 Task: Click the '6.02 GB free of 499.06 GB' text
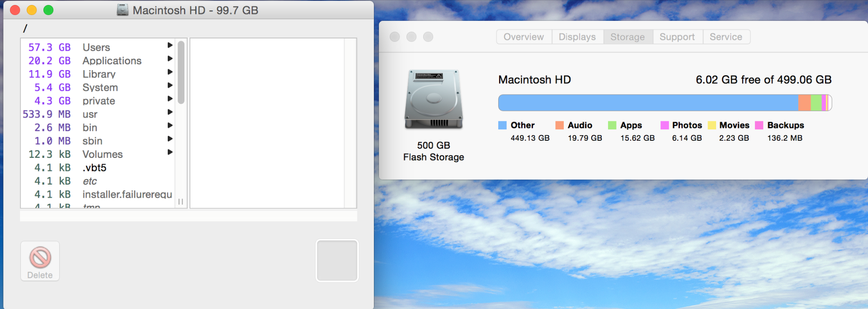click(x=764, y=80)
